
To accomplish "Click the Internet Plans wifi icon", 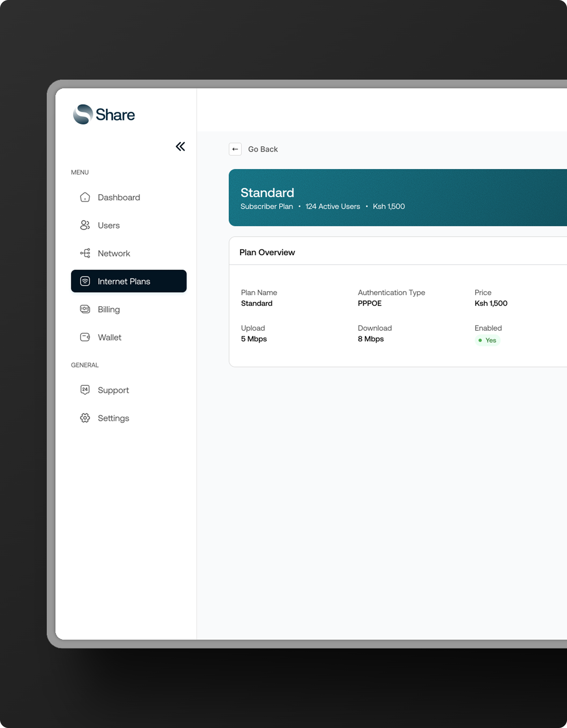I will (x=85, y=281).
